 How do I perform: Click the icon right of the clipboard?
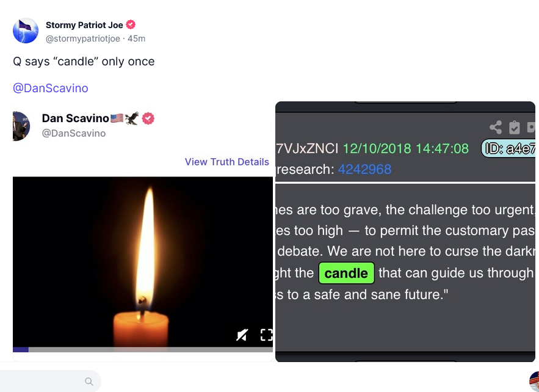[x=531, y=127]
